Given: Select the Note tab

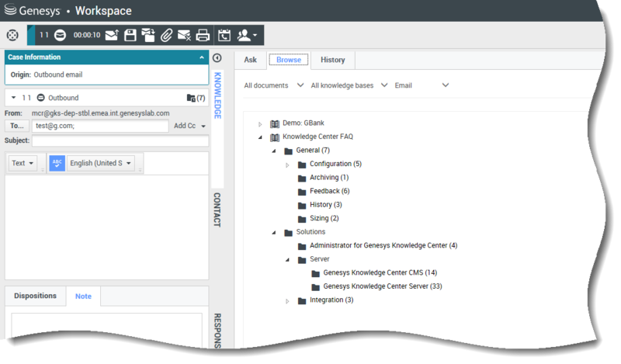Looking at the screenshot, I should coord(83,296).
